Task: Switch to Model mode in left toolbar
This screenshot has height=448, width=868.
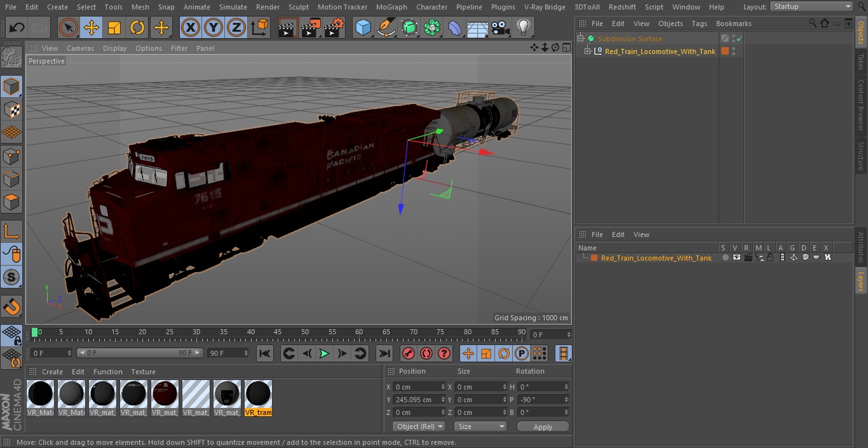Action: (11, 86)
